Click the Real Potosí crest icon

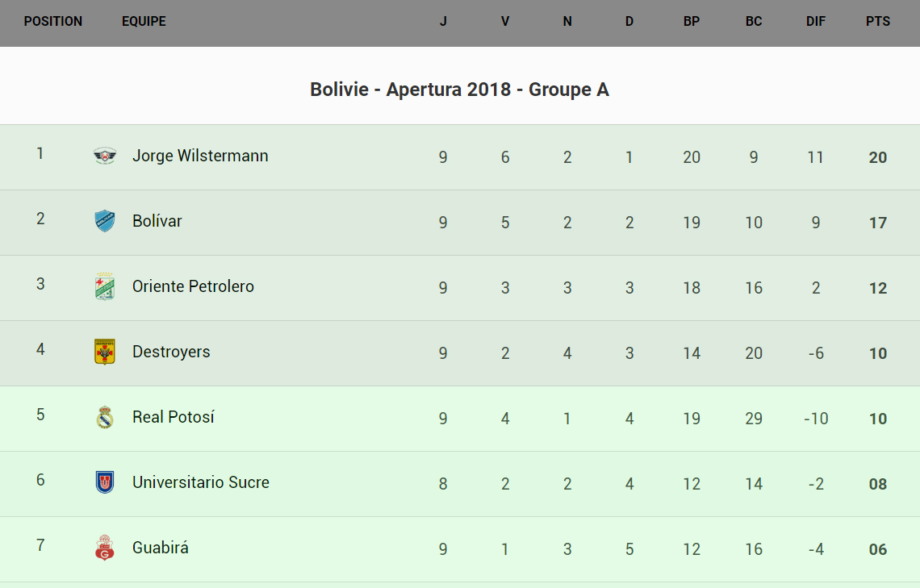[x=105, y=417]
